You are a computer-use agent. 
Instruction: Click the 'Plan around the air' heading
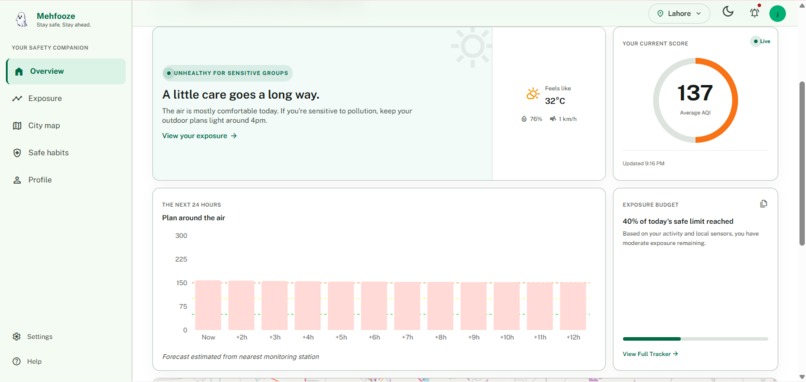point(193,218)
